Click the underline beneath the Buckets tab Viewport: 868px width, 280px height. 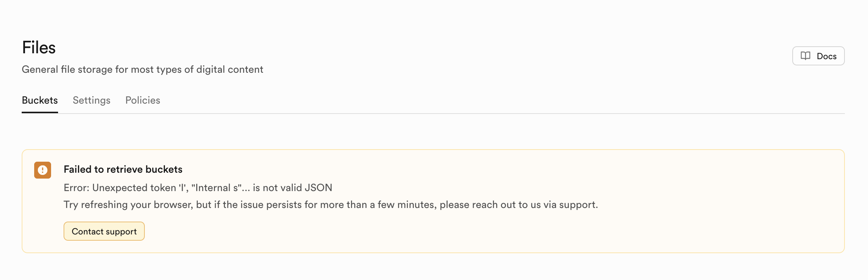coord(40,112)
